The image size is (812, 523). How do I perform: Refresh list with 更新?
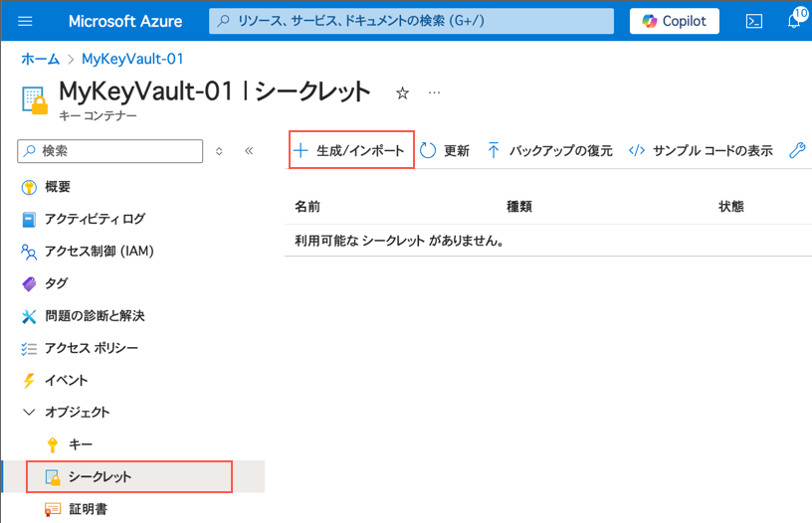coord(445,150)
